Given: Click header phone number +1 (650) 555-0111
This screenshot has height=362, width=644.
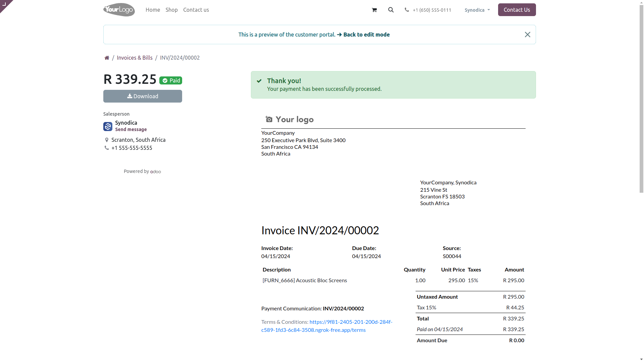Looking at the screenshot, I should point(432,10).
